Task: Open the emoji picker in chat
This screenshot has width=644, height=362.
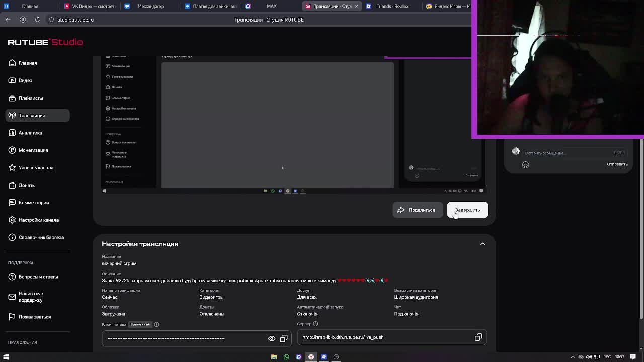Action: pyautogui.click(x=525, y=164)
